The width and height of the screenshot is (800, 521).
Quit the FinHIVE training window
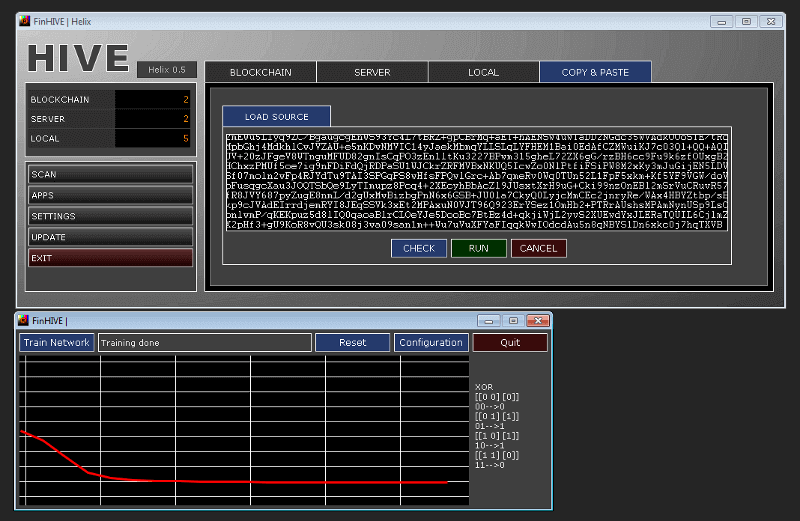pos(510,342)
